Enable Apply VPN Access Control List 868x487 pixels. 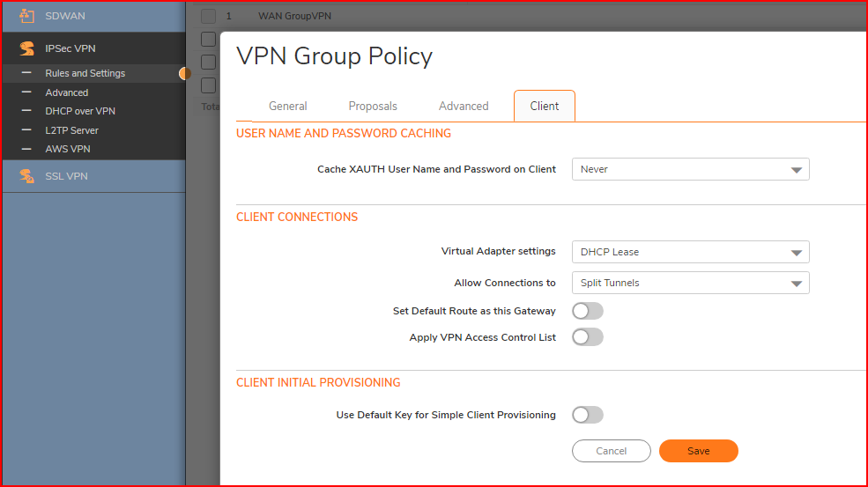click(x=587, y=337)
